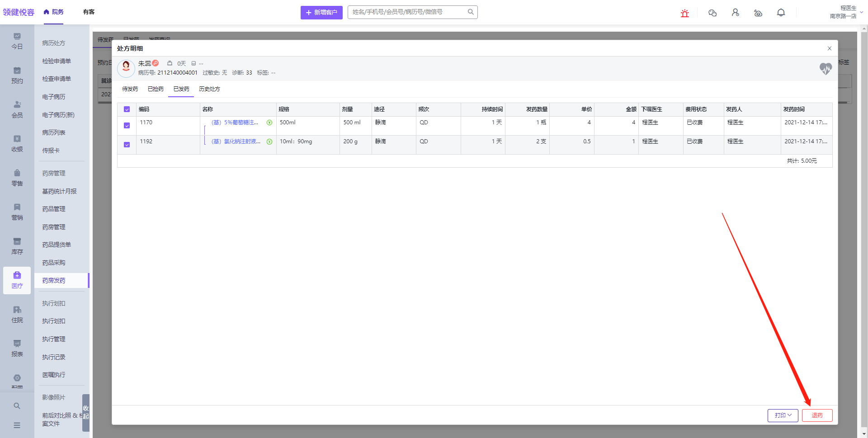
Task: Click the 领健悦容 logo
Action: 19,12
